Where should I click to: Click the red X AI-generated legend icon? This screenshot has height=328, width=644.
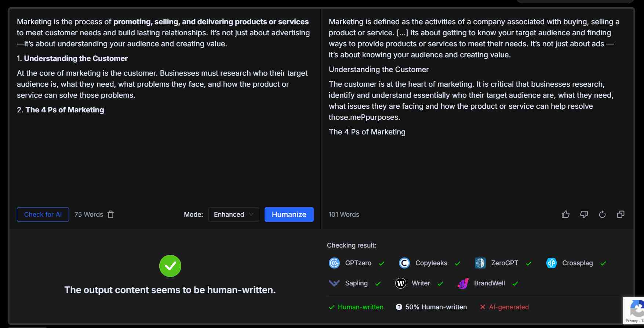click(483, 307)
